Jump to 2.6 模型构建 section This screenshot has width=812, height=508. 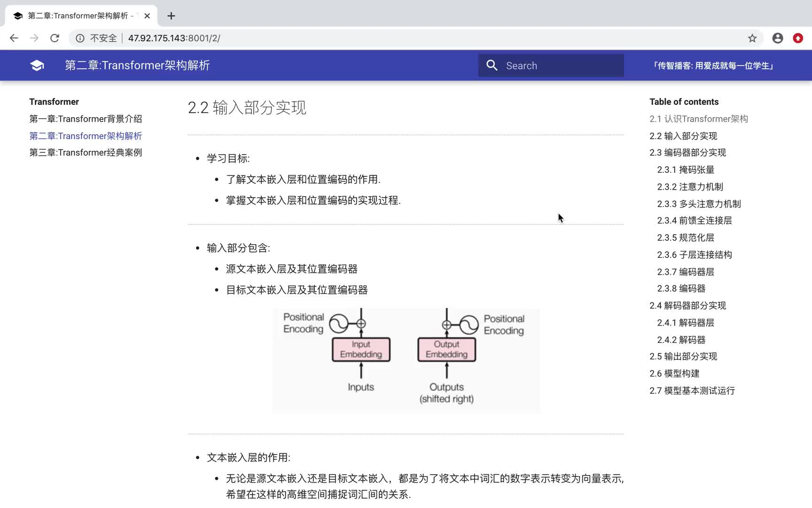click(x=674, y=373)
